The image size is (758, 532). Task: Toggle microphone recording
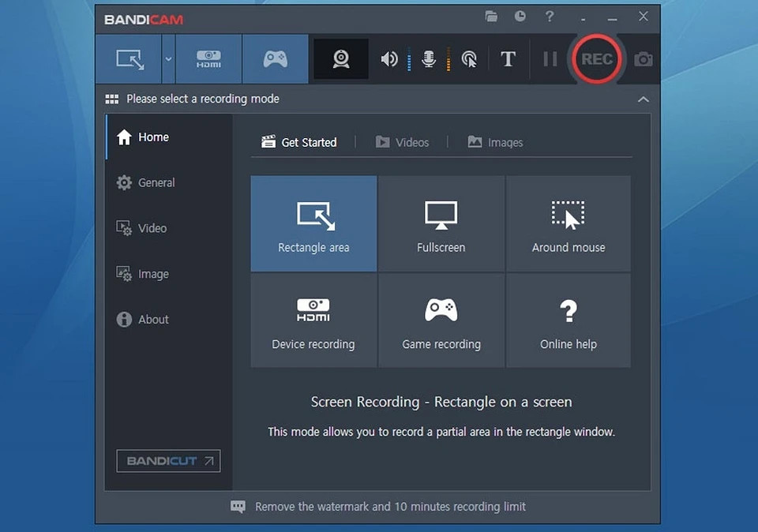429,59
